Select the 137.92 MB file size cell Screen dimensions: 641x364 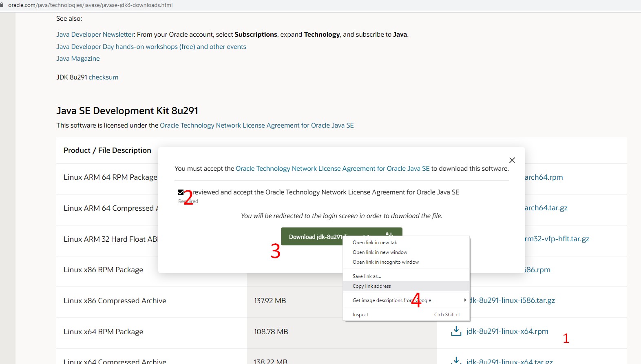[270, 301]
